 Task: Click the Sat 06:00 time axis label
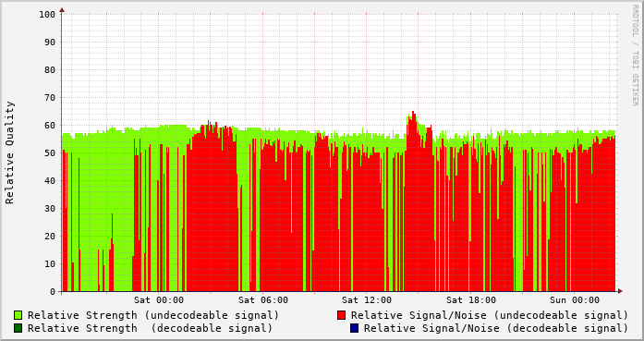263,300
